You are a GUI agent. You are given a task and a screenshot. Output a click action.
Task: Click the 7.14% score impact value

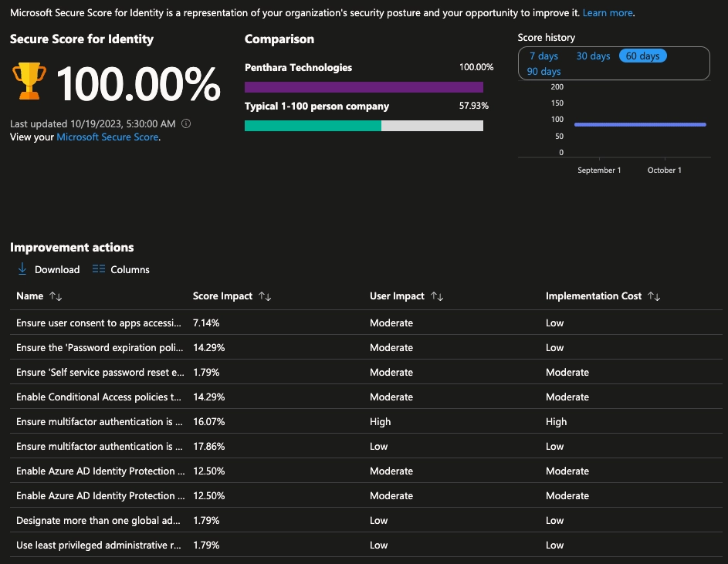coord(206,323)
